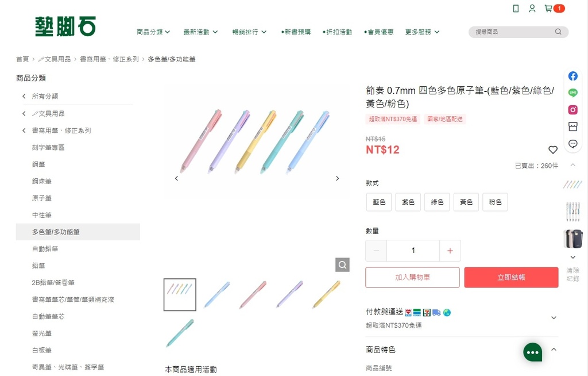
Task: Select purple pen thumbnail
Action: coord(289,295)
